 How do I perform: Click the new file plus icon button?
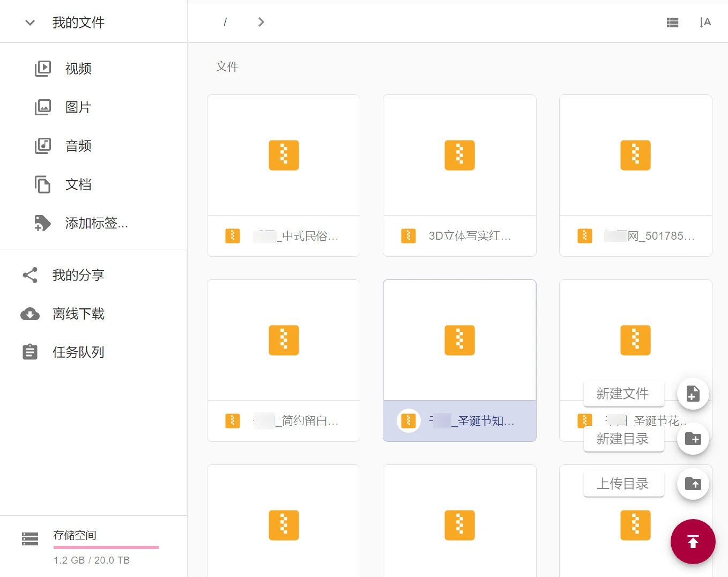[x=693, y=394]
